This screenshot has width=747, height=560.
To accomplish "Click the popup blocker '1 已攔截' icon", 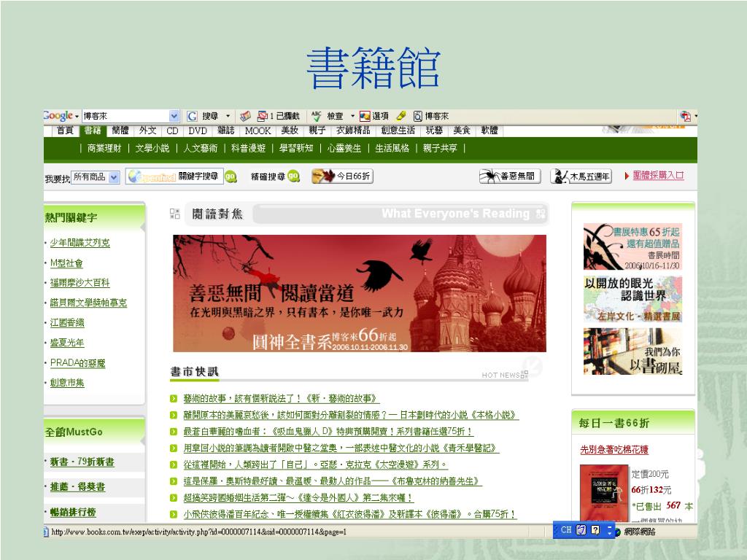I will click(262, 116).
